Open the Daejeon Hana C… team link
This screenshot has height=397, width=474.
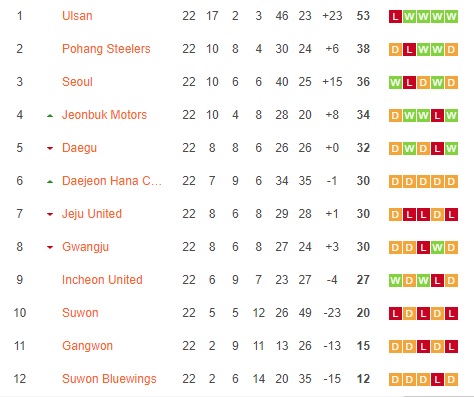(112, 181)
